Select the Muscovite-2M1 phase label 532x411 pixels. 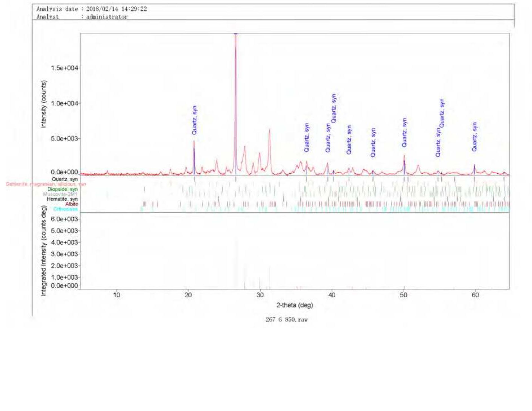click(x=60, y=194)
